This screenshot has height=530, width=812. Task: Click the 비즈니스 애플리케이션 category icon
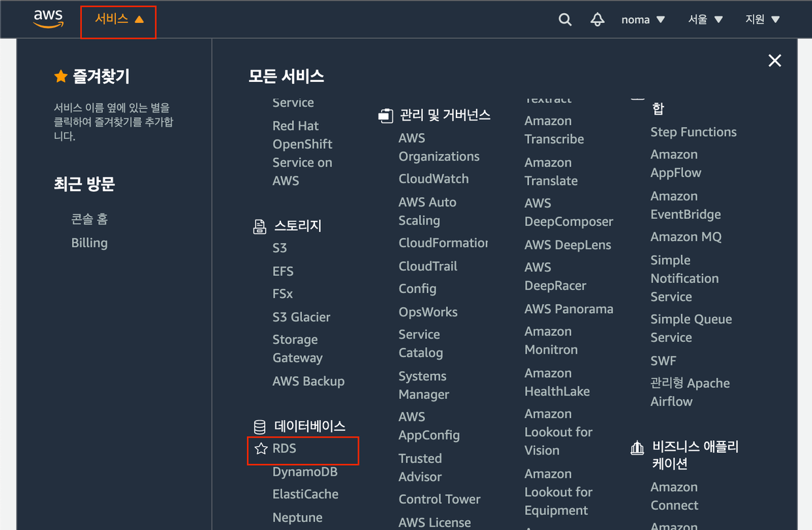(637, 447)
